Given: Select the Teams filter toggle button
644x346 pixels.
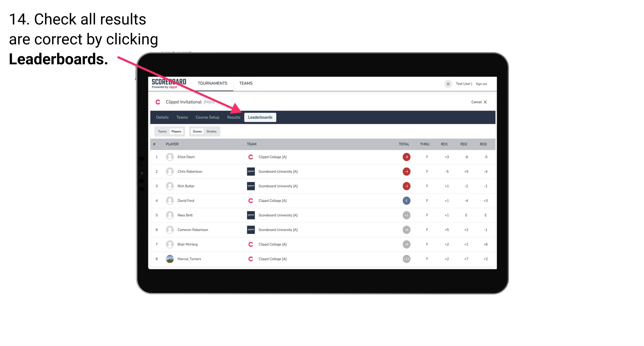Looking at the screenshot, I should (161, 131).
